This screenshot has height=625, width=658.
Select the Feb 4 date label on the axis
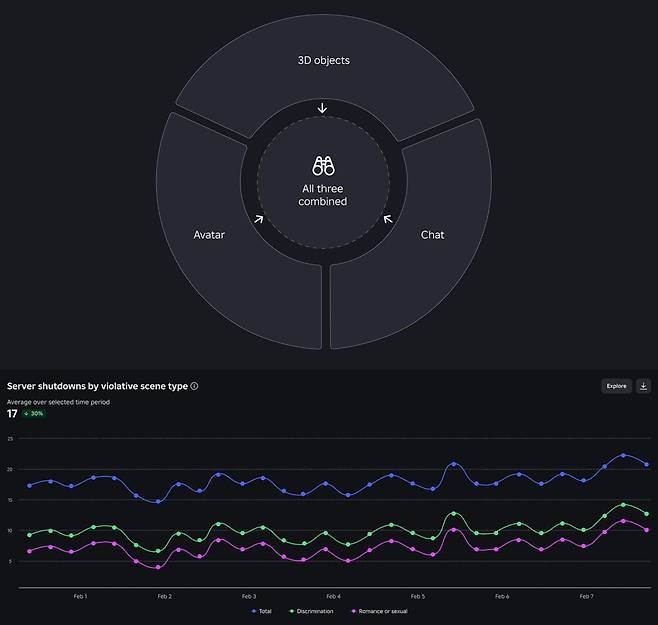point(333,596)
